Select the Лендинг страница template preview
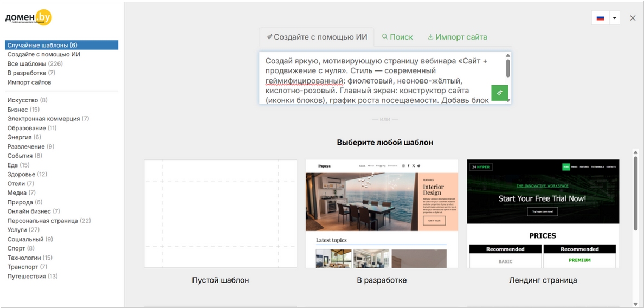Image resolution: width=644 pixels, height=308 pixels. tap(543, 213)
